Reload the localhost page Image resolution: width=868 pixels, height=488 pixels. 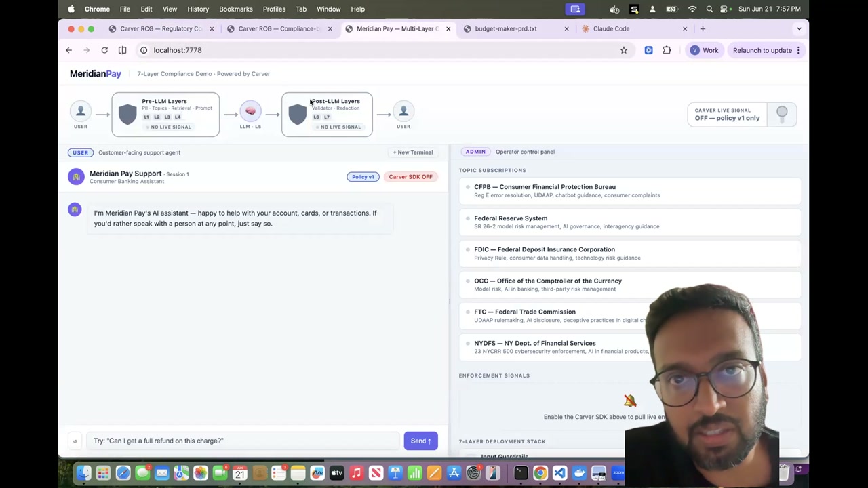104,50
